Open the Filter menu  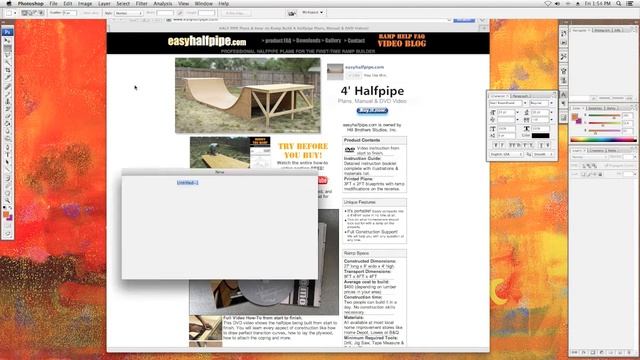click(141, 3)
